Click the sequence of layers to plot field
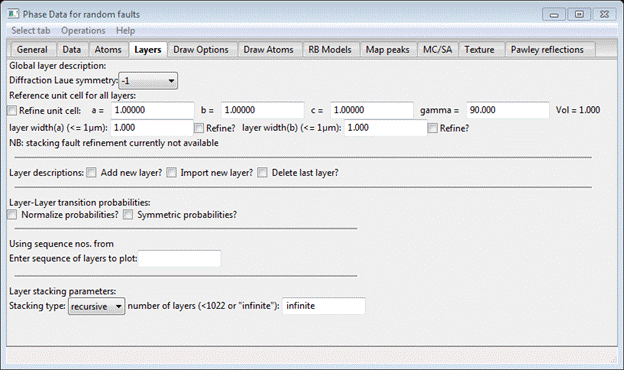The width and height of the screenshot is (624, 370). (x=179, y=259)
